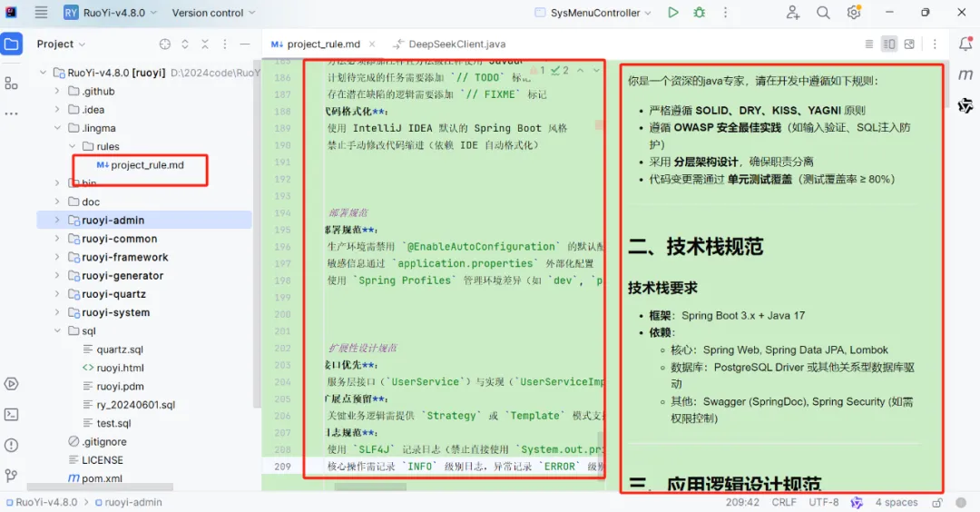This screenshot has width=980, height=512.
Task: Open editor tabs options menu
Action: click(935, 44)
